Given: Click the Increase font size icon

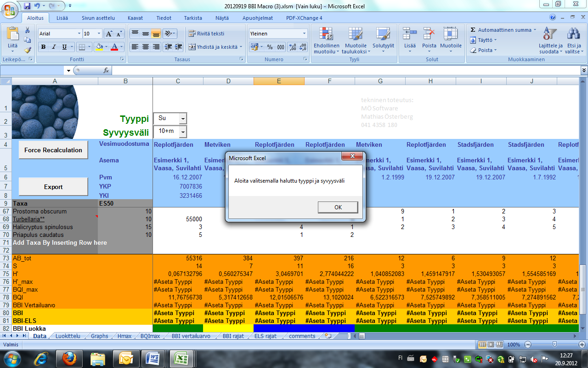Looking at the screenshot, I should click(109, 34).
